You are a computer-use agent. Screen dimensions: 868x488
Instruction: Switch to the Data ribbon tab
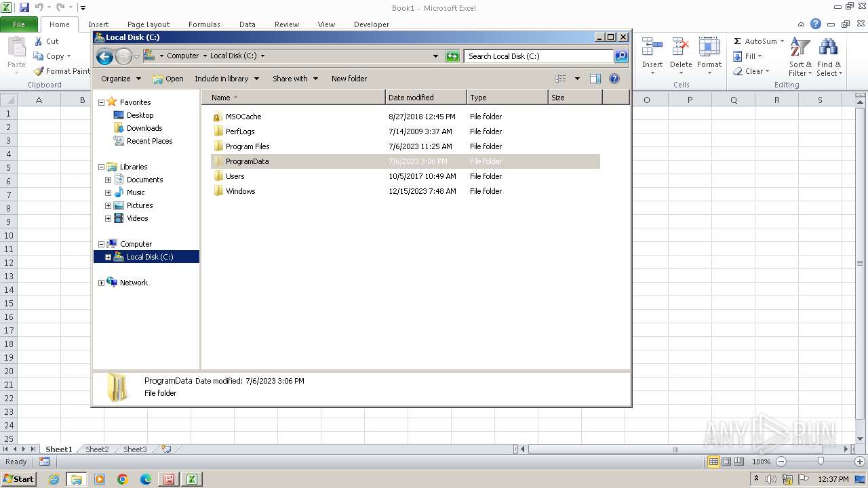coord(248,24)
